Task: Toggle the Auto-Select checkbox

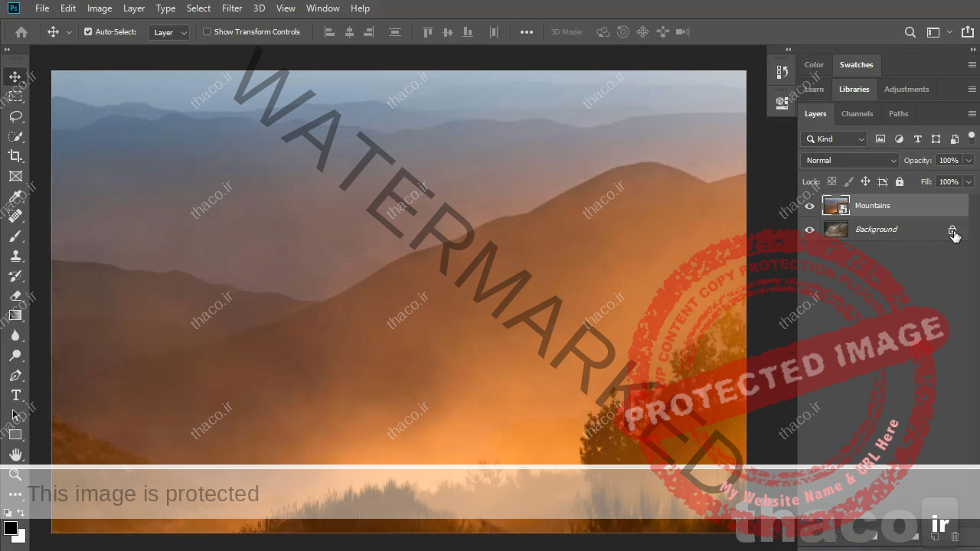Action: coord(88,32)
